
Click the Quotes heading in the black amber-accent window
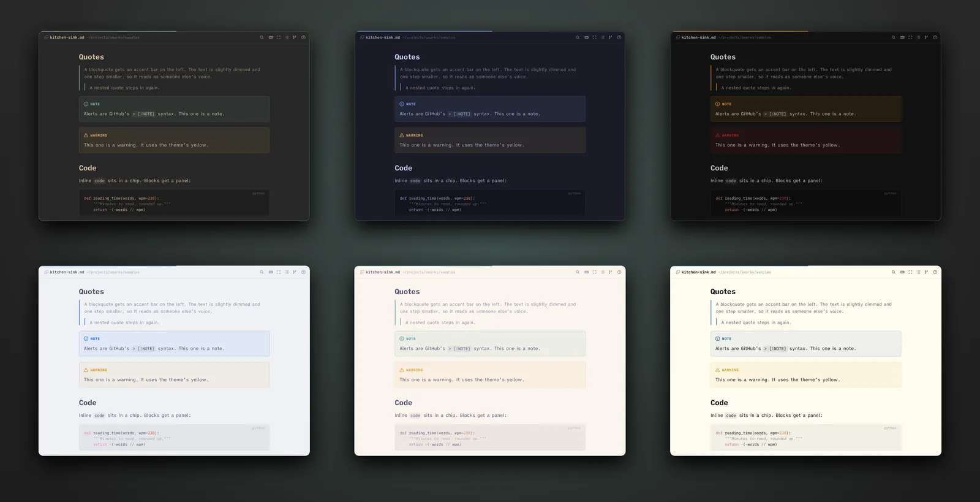(x=723, y=57)
